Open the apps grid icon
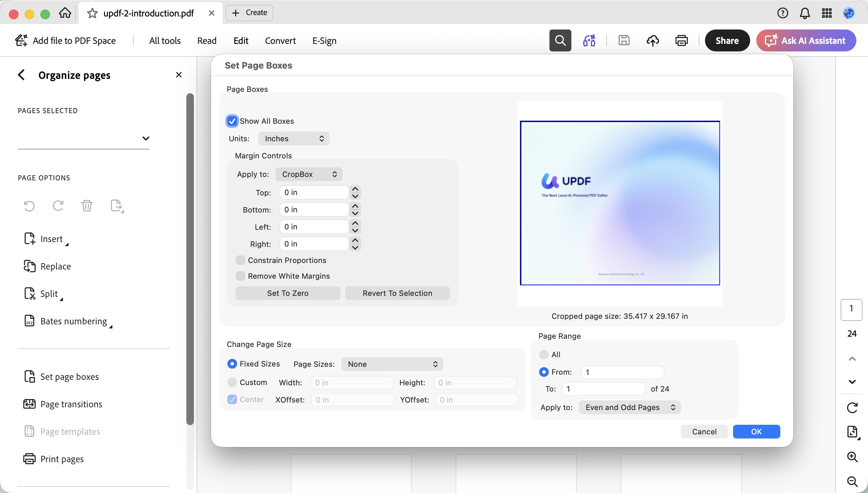The width and height of the screenshot is (868, 493). click(x=827, y=13)
